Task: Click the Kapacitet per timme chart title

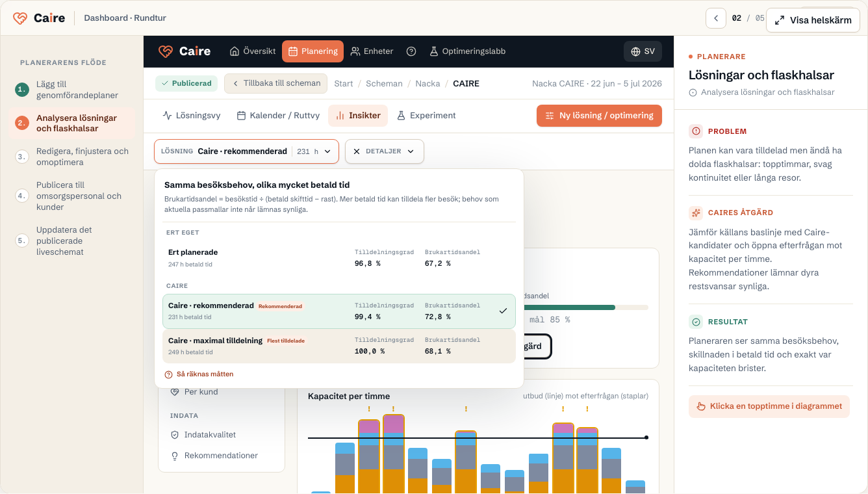Action: (x=349, y=396)
